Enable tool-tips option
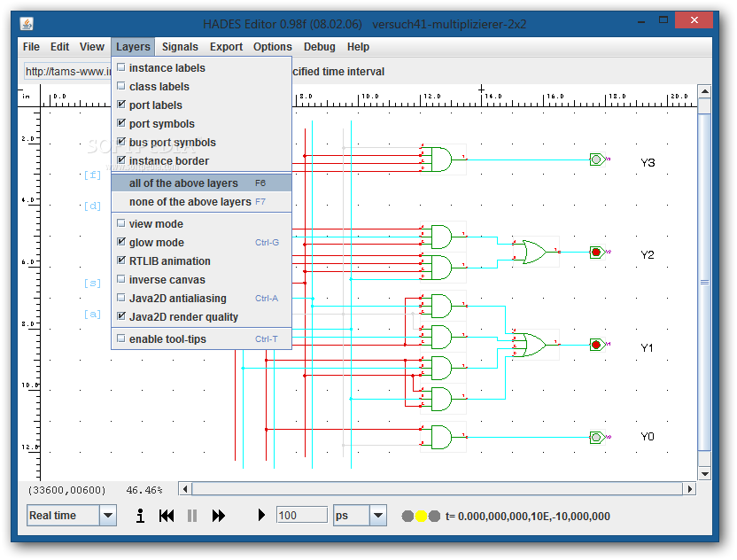Screen dimensions: 737x560 click(201, 339)
